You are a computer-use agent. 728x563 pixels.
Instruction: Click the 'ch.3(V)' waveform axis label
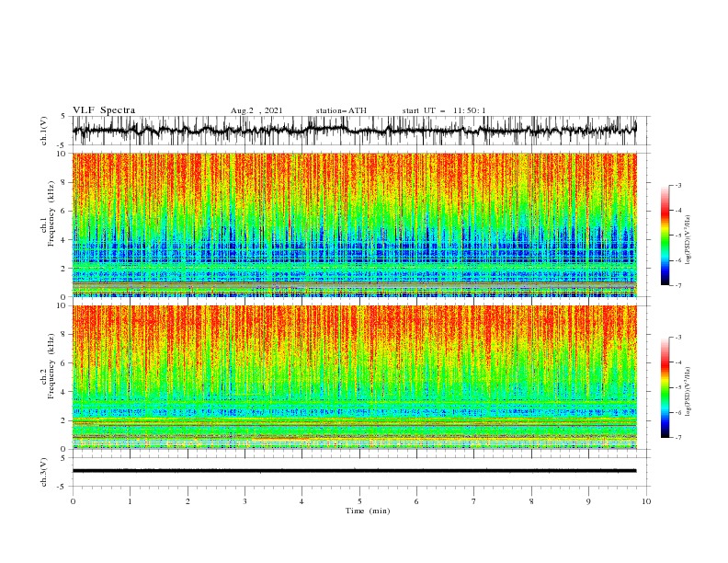44,472
